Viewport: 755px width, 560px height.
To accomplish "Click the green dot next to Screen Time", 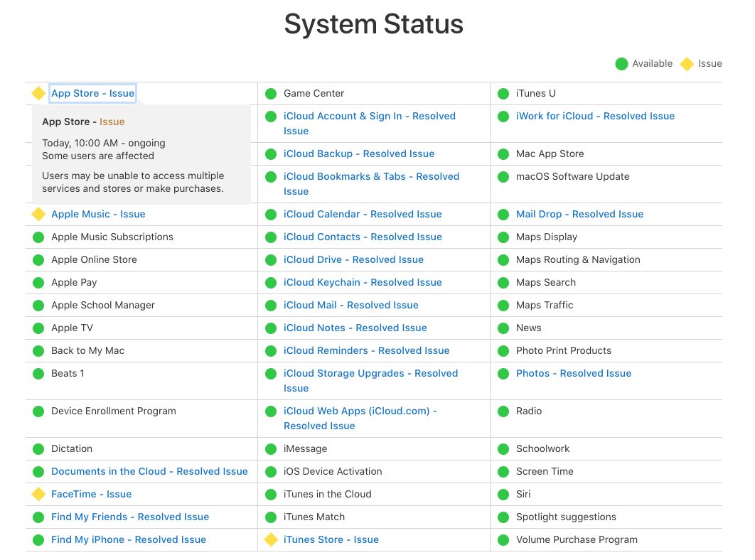I will point(503,472).
